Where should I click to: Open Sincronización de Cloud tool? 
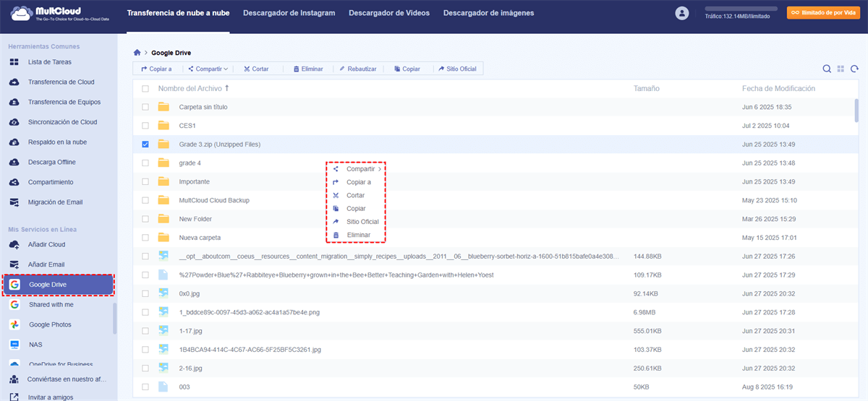click(x=62, y=122)
